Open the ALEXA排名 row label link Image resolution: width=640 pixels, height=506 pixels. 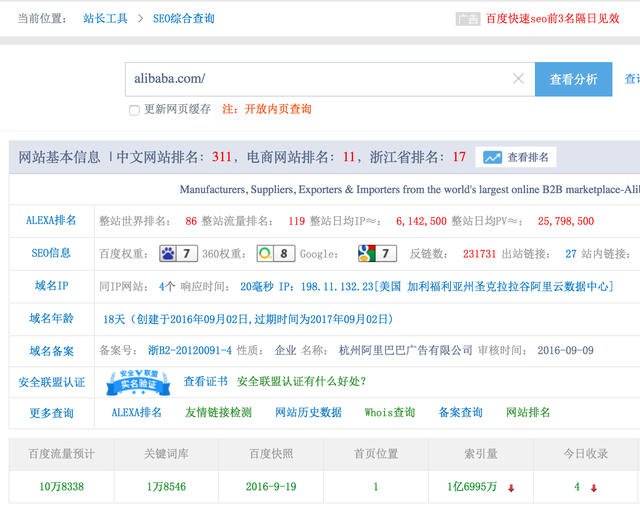(x=51, y=220)
